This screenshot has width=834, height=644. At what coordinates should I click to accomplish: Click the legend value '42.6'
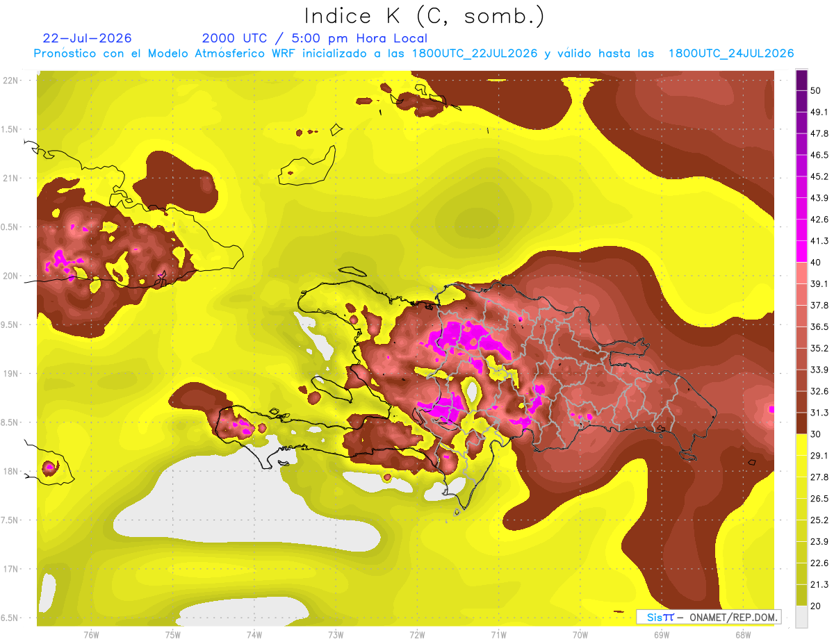[x=819, y=220]
